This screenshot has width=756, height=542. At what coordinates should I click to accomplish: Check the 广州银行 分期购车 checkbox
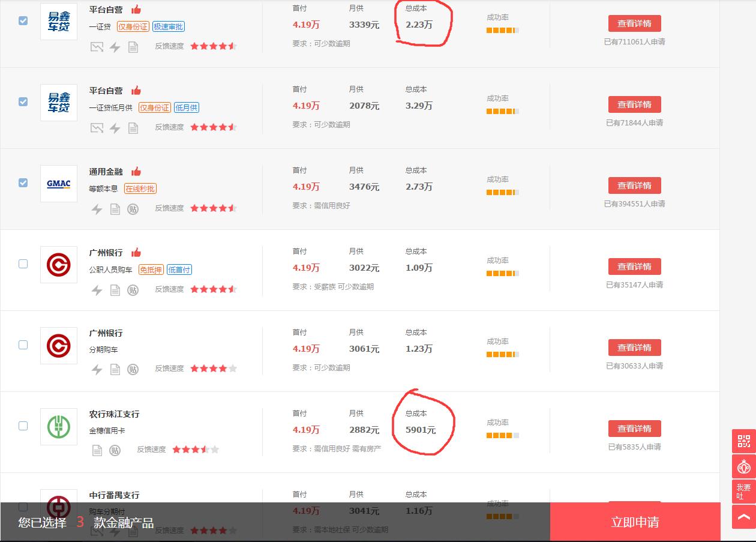[x=23, y=345]
